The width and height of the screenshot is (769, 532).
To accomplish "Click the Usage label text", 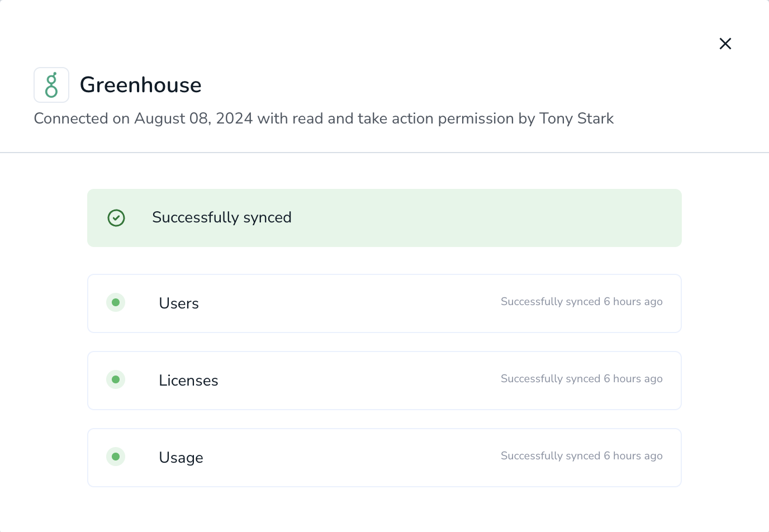I will pyautogui.click(x=181, y=458).
